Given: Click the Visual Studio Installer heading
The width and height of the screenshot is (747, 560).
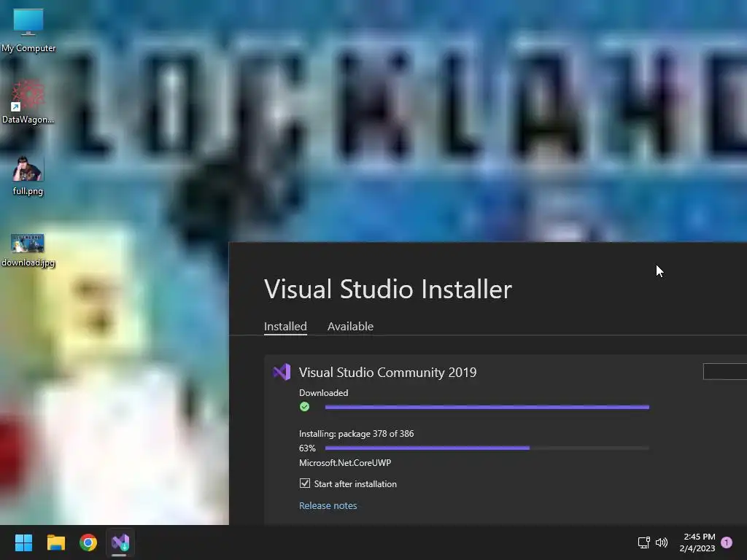Looking at the screenshot, I should pyautogui.click(x=388, y=289).
